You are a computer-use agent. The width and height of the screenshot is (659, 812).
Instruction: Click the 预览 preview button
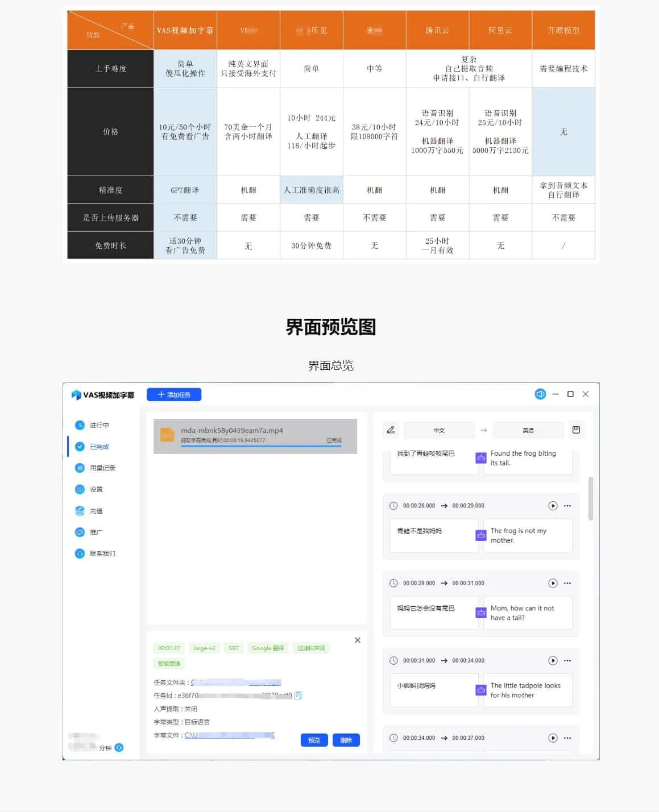(x=314, y=740)
